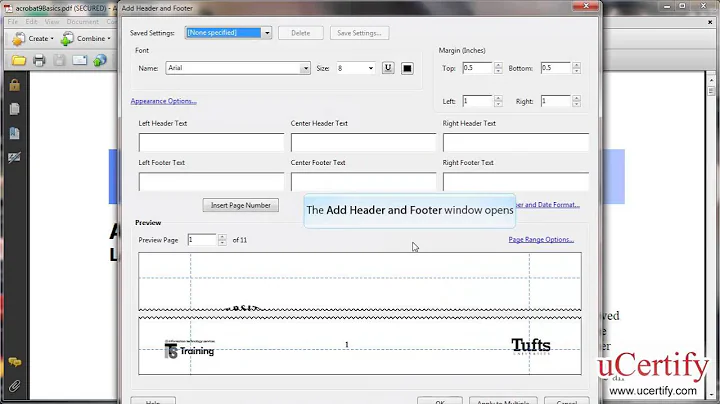Click the Left Header Text field
The width and height of the screenshot is (720, 404).
click(x=211, y=142)
